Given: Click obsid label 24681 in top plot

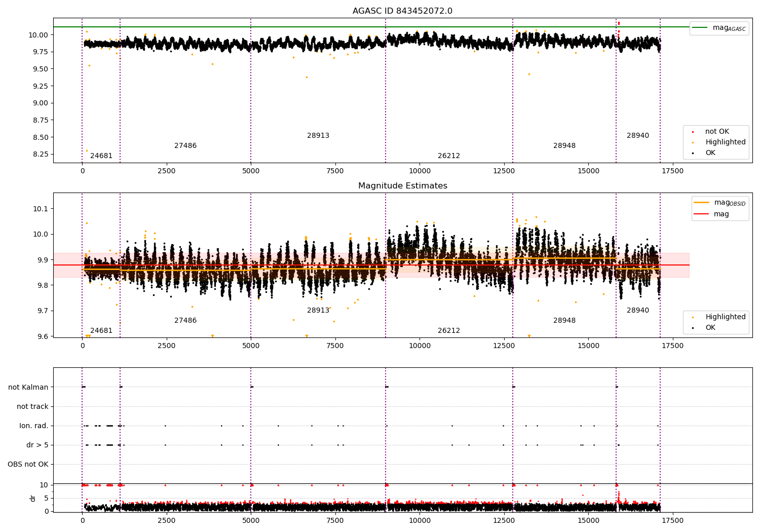Looking at the screenshot, I should (x=101, y=156).
